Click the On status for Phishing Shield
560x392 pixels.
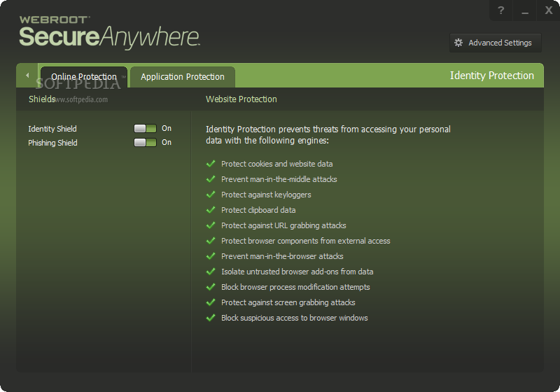coord(167,142)
